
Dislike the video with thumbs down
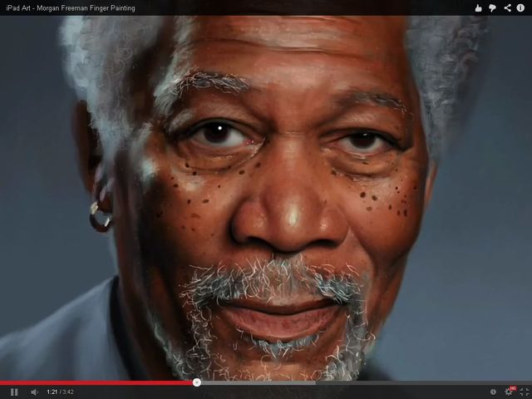[x=493, y=8]
